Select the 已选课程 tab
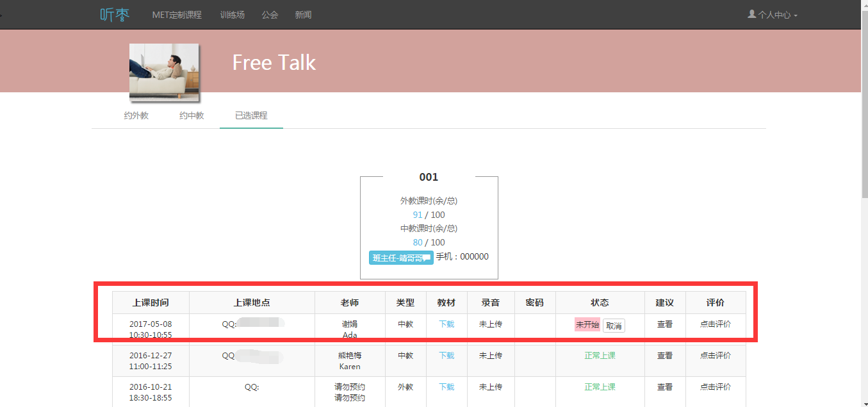Screen dimensions: 868x407 click(251, 116)
